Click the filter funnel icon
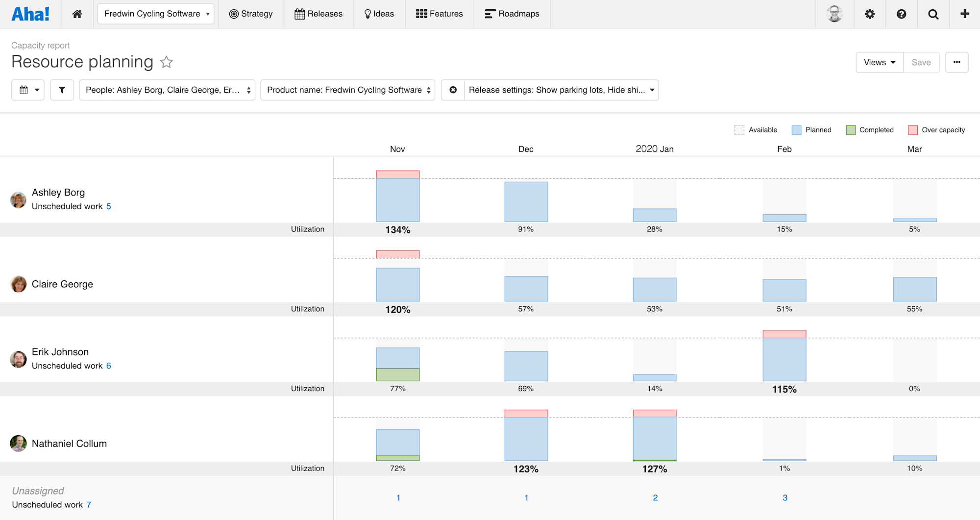 tap(62, 90)
